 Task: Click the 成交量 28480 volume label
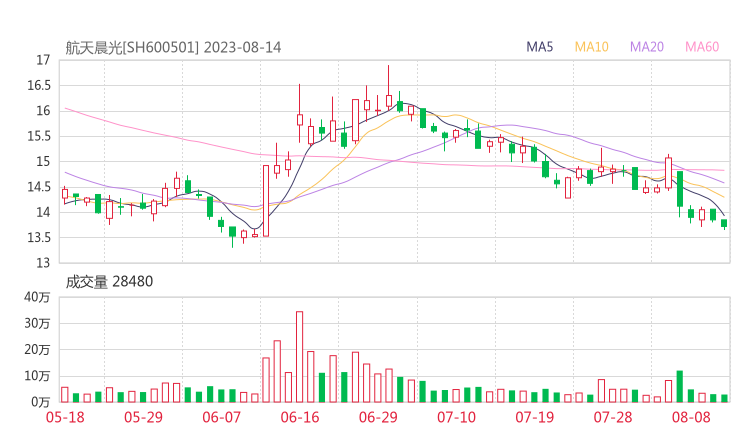pos(109,282)
